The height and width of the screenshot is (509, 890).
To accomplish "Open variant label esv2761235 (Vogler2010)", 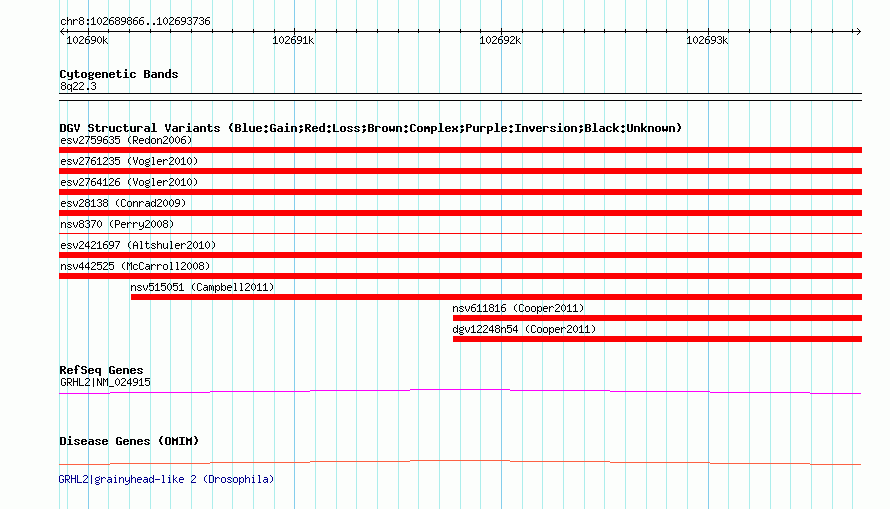I will 129,161.
